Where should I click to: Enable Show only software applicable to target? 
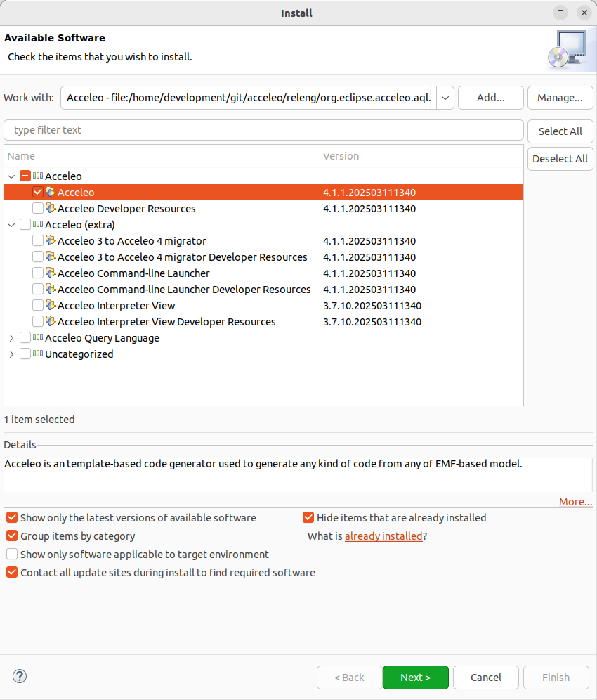click(12, 555)
